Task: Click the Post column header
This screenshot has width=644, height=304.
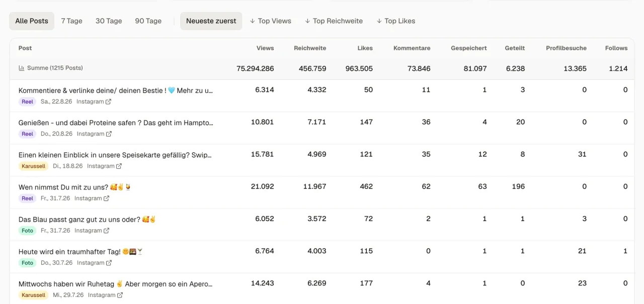Action: 25,48
